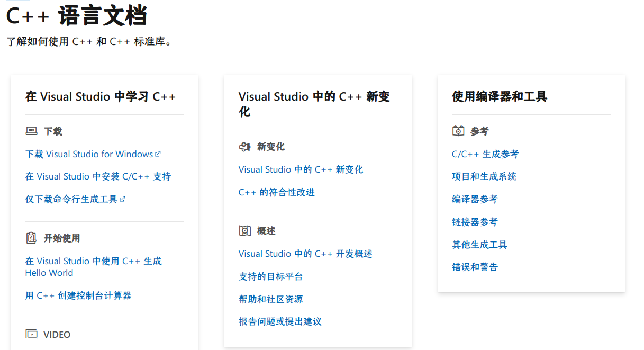Click the video icon beside VIDEO heading
This screenshot has height=350, width=644.
click(x=32, y=334)
